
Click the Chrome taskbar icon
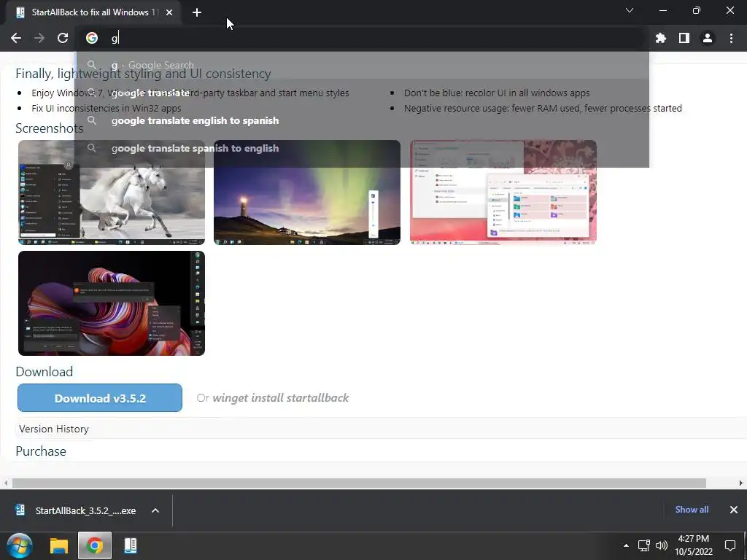(x=94, y=545)
